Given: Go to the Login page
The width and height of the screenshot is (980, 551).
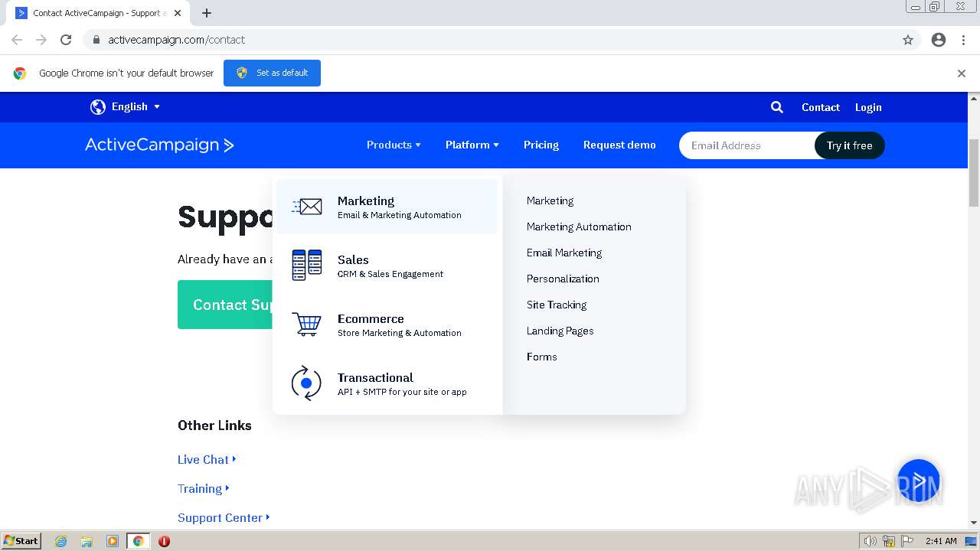Looking at the screenshot, I should [x=868, y=107].
